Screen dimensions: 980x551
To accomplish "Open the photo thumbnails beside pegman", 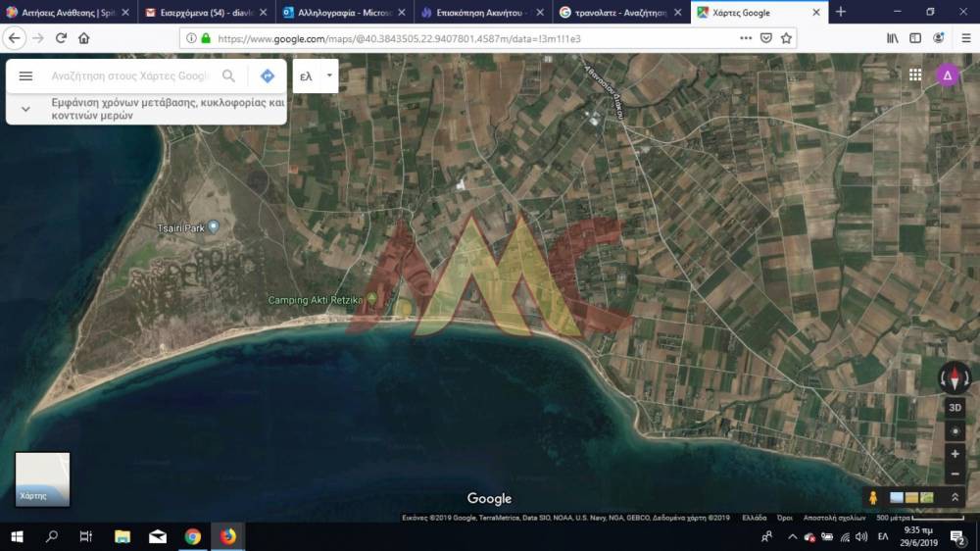I will (x=911, y=497).
